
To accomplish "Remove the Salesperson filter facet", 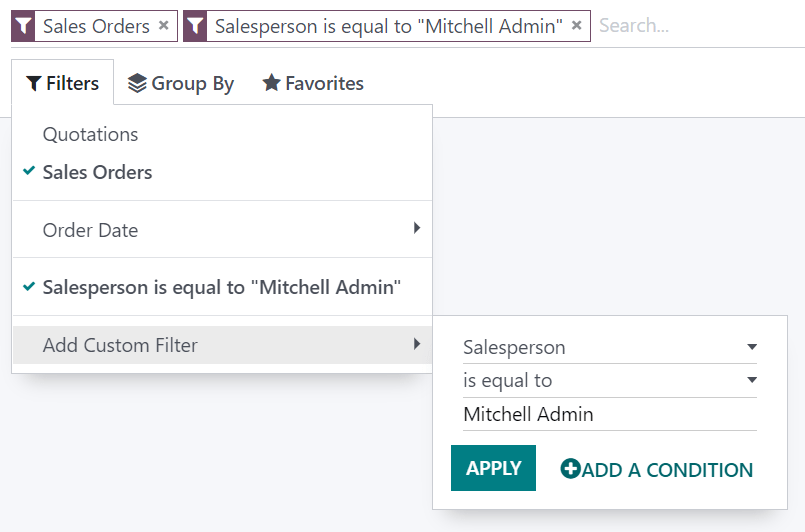I will tap(577, 26).
